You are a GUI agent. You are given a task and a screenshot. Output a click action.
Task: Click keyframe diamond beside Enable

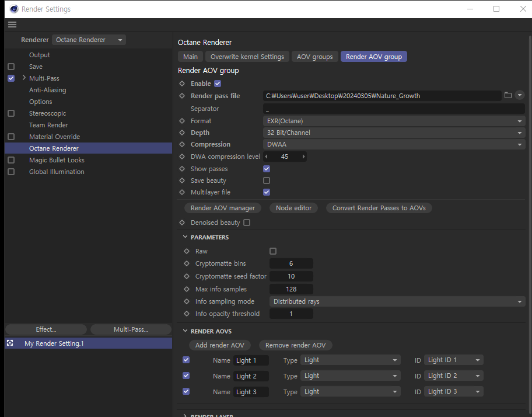(182, 84)
